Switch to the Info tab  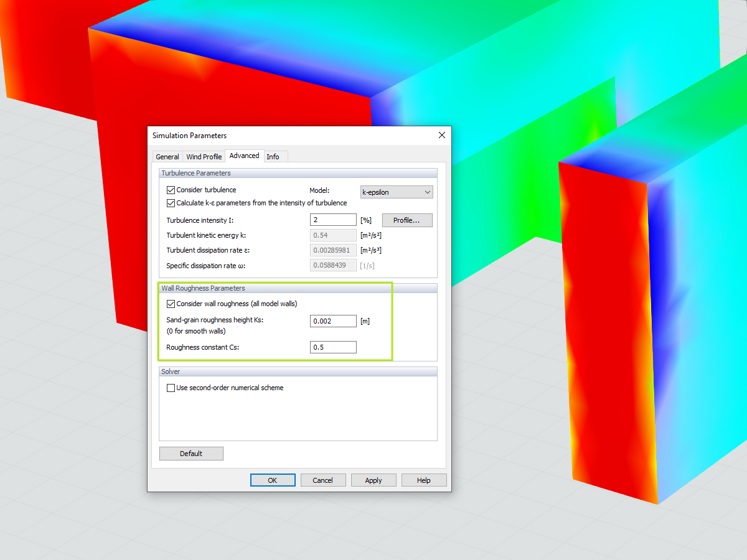(x=272, y=156)
